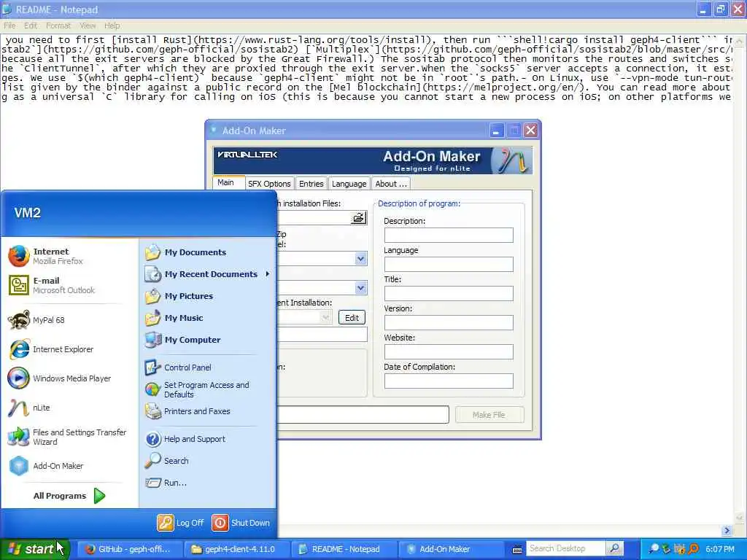
Task: Open the disabled dropdown beside Edit button
Action: (325, 317)
